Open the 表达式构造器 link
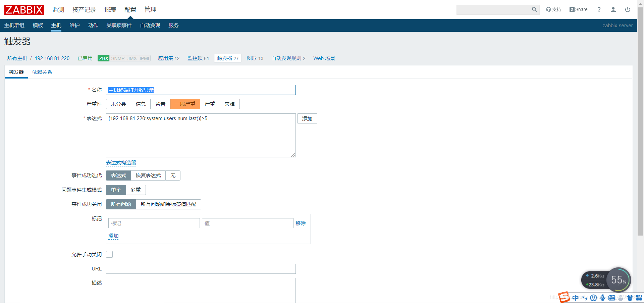 coord(121,163)
